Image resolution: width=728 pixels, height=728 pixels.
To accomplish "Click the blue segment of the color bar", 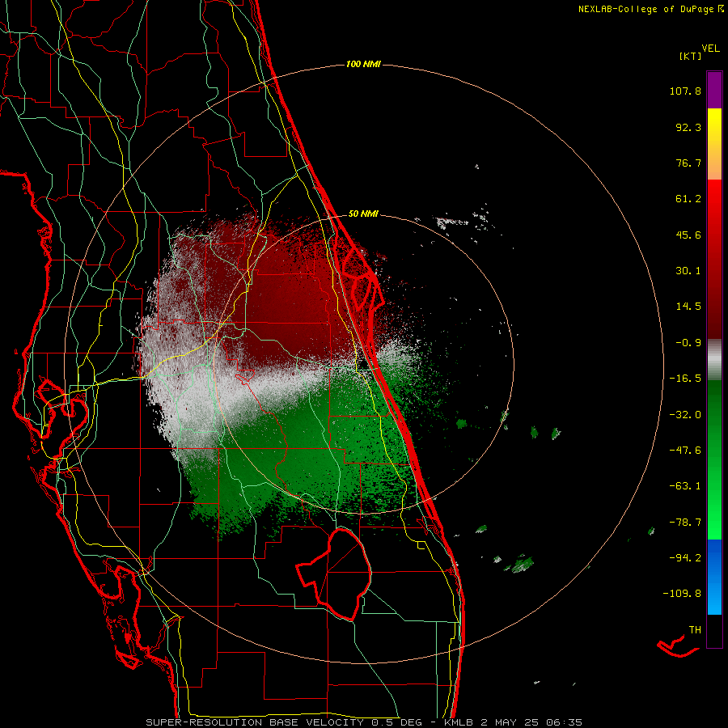I will pyautogui.click(x=714, y=577).
